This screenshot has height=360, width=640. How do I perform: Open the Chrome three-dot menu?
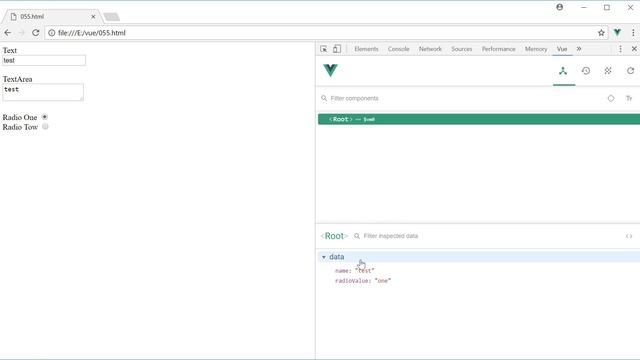pos(633,33)
